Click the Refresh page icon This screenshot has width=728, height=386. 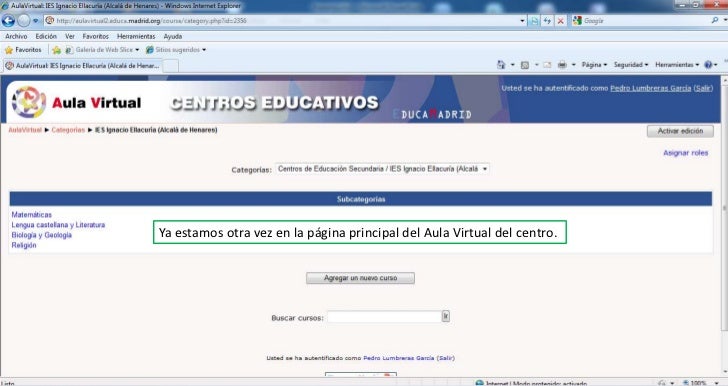[x=547, y=21]
